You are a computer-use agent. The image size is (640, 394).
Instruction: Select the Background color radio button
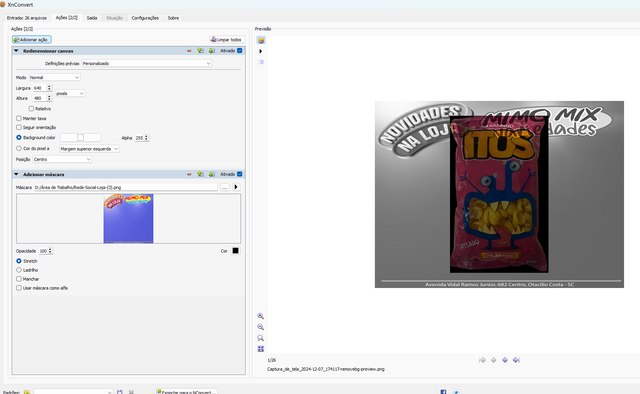[x=19, y=138]
